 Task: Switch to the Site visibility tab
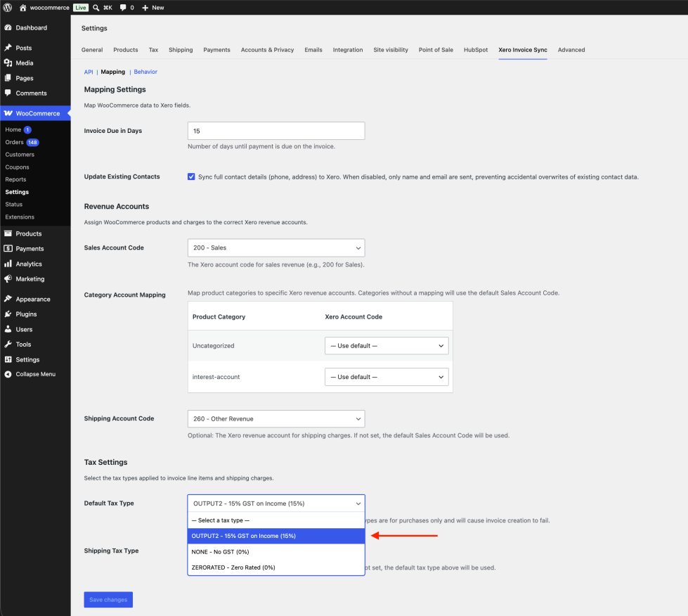(x=391, y=50)
